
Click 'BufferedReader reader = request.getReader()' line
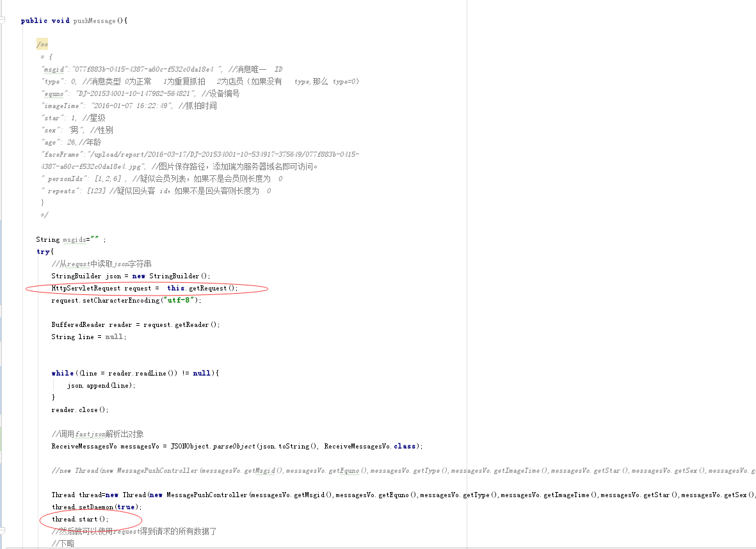pyautogui.click(x=136, y=325)
